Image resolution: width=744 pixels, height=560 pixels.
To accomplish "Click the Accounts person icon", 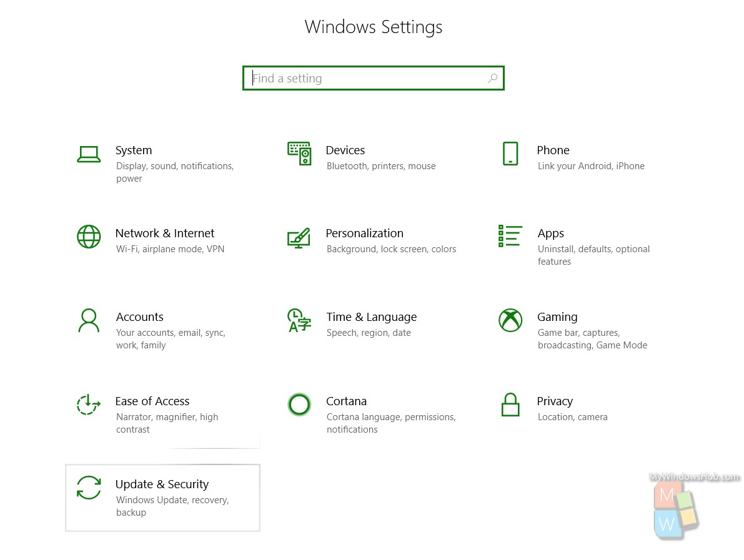I will (x=89, y=320).
